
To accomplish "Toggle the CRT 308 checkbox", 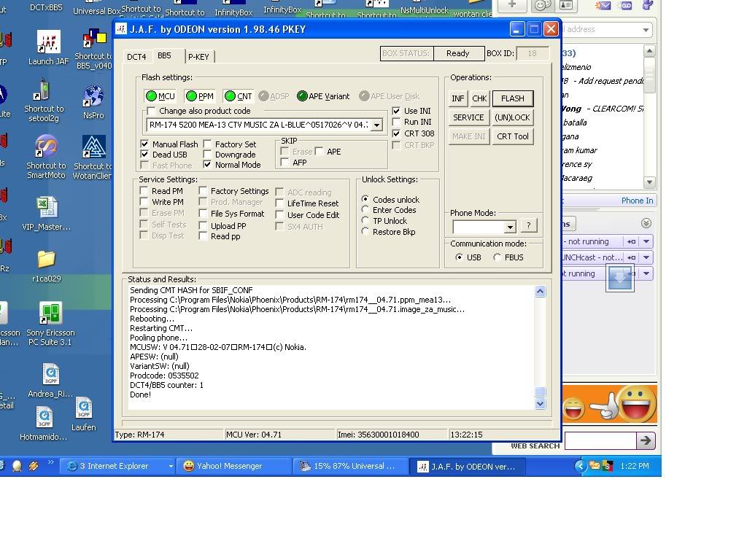I will click(396, 133).
